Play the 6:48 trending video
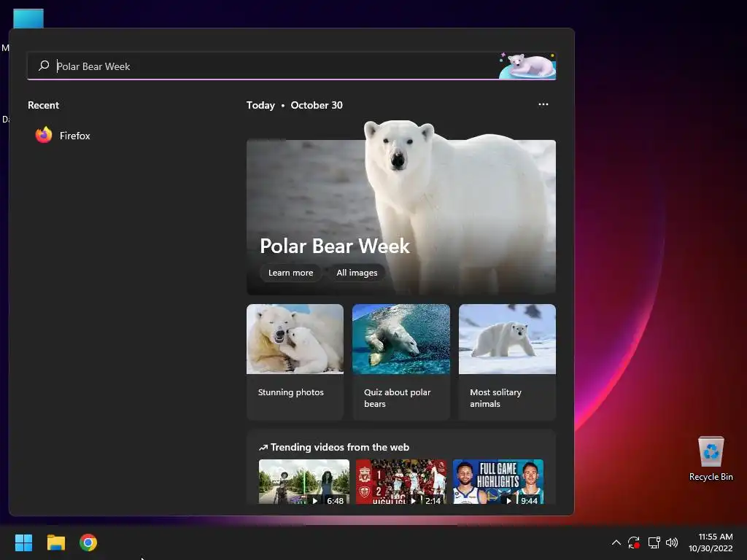 pyautogui.click(x=304, y=481)
